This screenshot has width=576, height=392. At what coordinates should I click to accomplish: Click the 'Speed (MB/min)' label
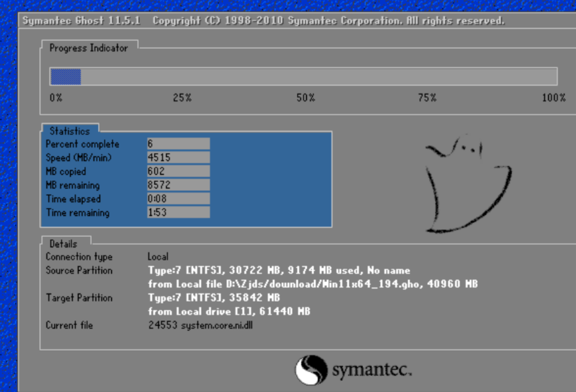78,158
